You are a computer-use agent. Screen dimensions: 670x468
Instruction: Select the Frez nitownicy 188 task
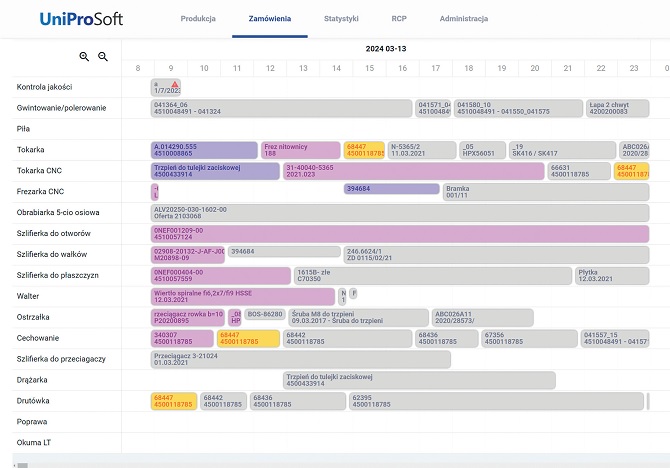(x=300, y=150)
